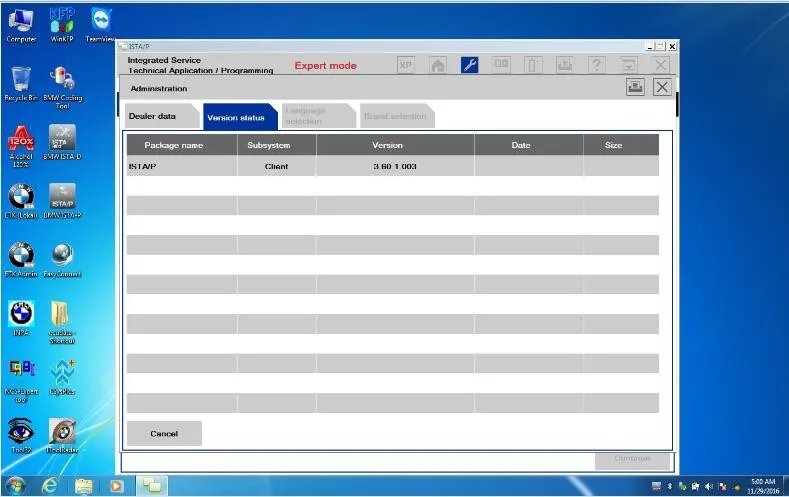The height and width of the screenshot is (497, 789).
Task: Click the question mark help icon
Action: tap(597, 65)
